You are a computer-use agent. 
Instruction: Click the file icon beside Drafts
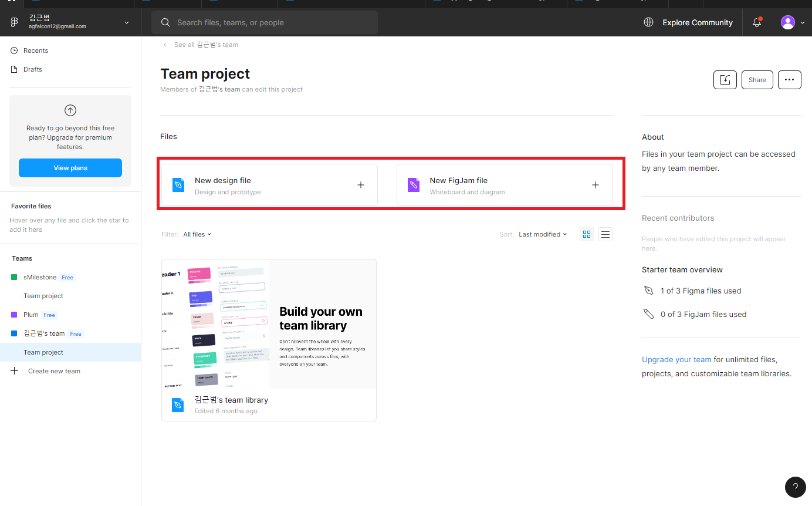click(x=15, y=69)
